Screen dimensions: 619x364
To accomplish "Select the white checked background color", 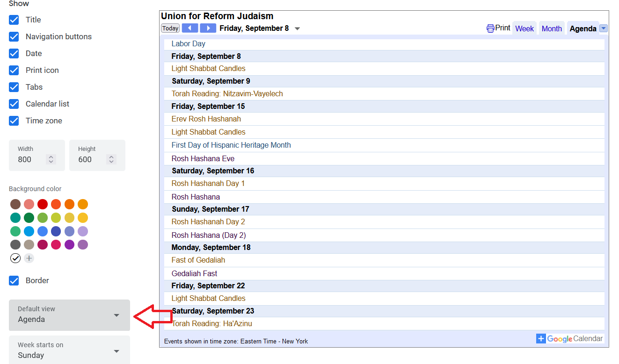I will click(x=15, y=258).
